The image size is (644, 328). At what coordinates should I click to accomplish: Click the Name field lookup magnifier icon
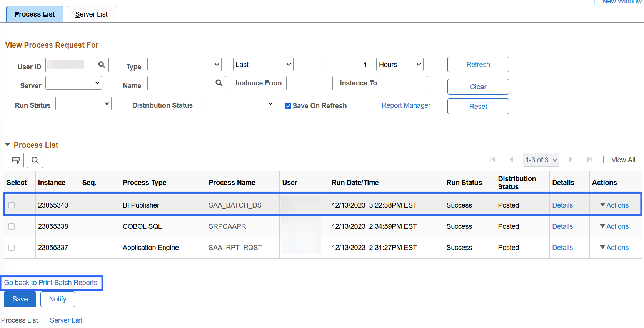[x=219, y=83]
